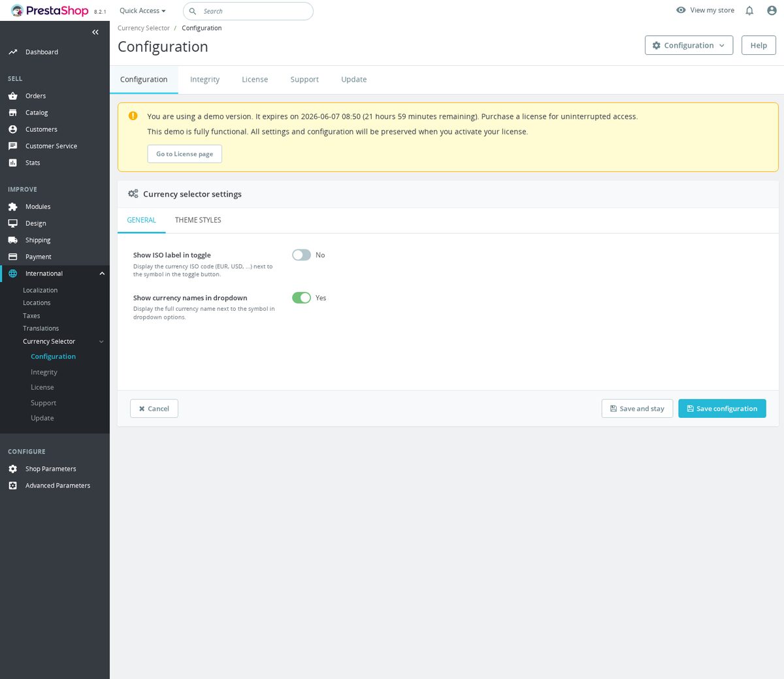The image size is (784, 679).
Task: Open sidebar Configuration submenu item
Action: click(53, 356)
